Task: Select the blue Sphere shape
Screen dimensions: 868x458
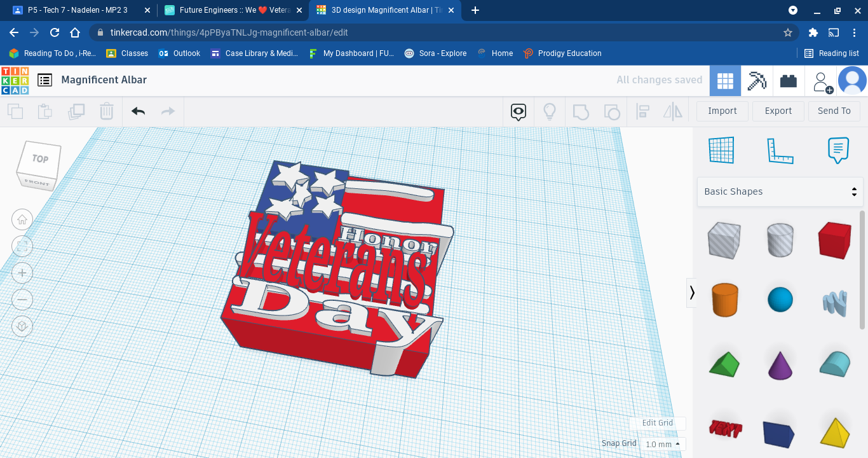Action: pyautogui.click(x=780, y=300)
